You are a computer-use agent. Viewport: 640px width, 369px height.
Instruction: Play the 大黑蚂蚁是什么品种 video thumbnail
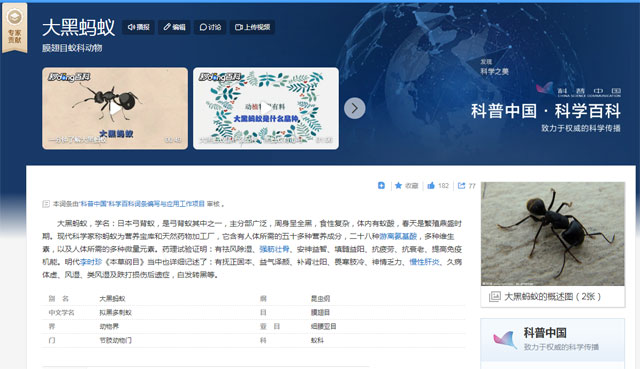(266, 109)
